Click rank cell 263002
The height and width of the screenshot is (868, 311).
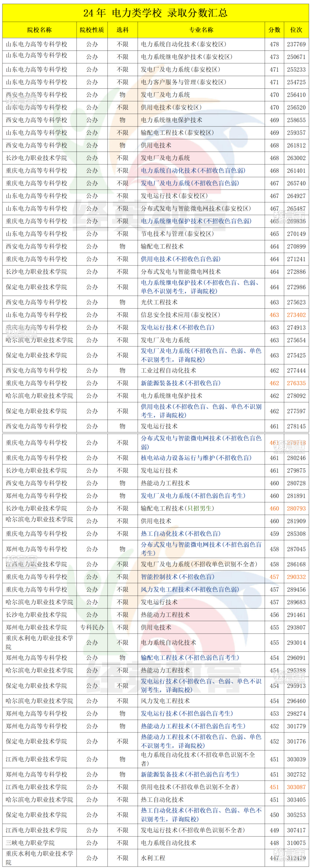pos(296,158)
